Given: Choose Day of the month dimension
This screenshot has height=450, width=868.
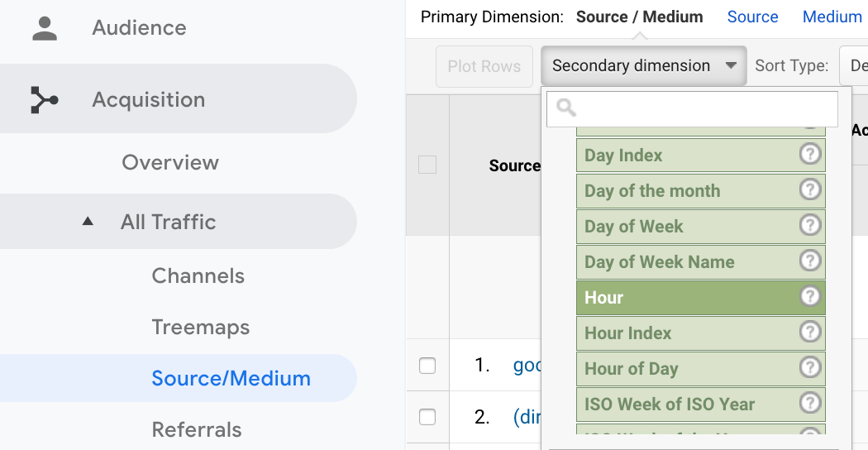Looking at the screenshot, I should (x=701, y=190).
